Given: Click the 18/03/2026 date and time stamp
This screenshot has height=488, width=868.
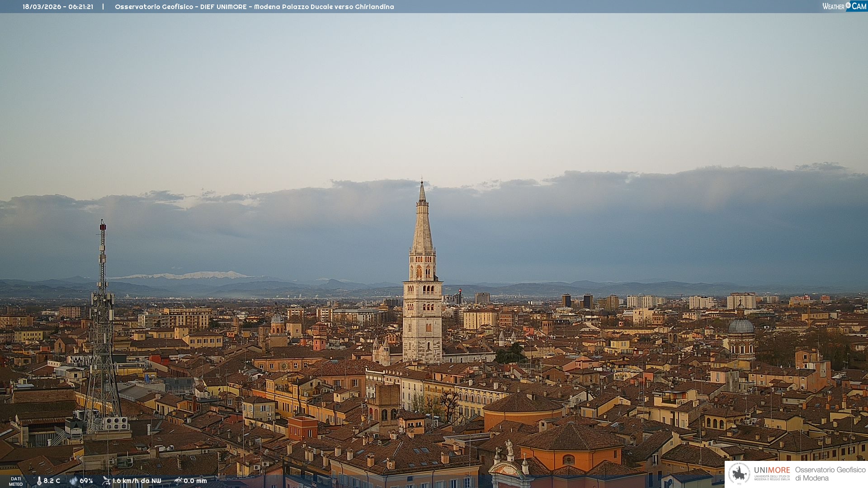Looking at the screenshot, I should click(58, 7).
